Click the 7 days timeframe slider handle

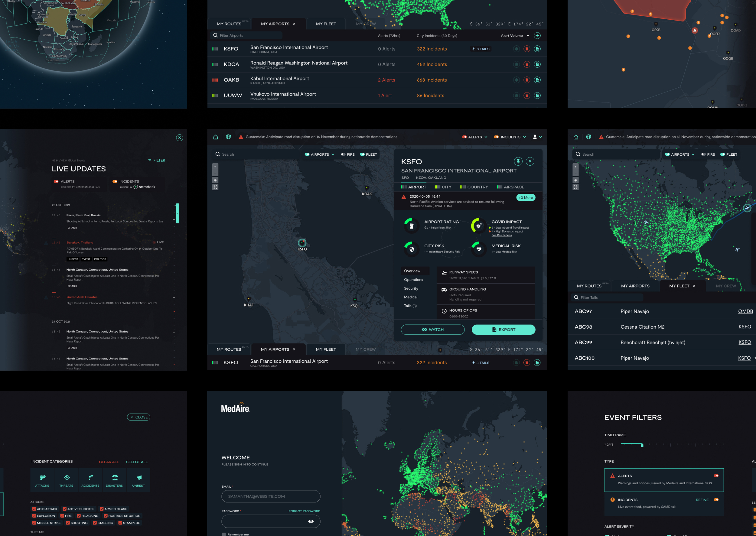click(642, 445)
